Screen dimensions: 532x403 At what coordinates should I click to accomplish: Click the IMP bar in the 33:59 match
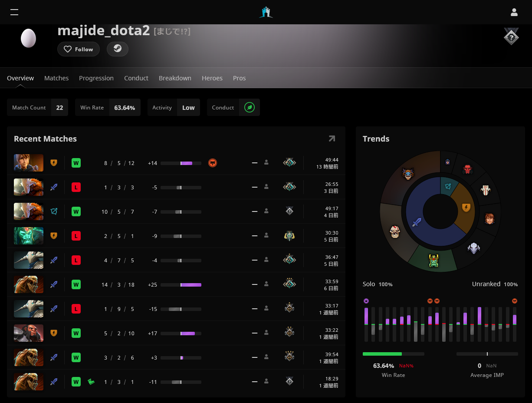(181, 285)
